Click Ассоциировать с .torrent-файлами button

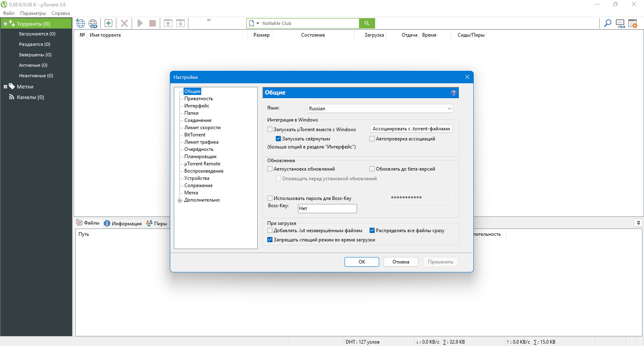click(x=411, y=129)
